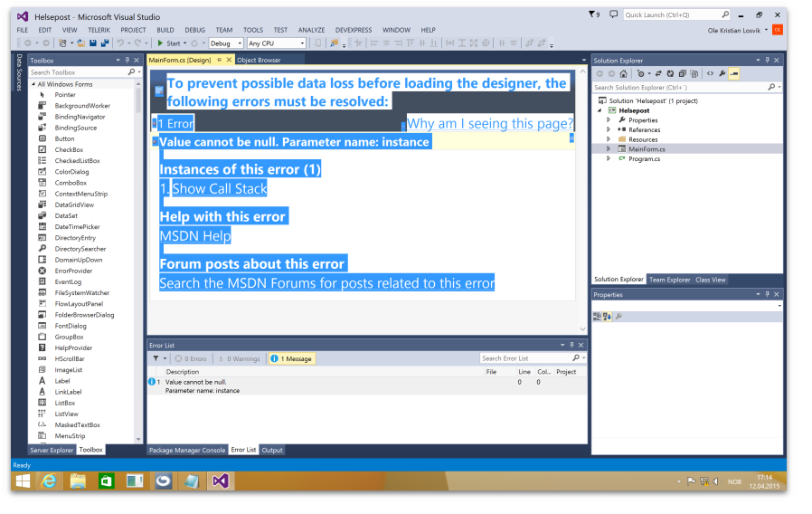Viewport: 812px width, 514px height.
Task: Open the DEVEXPRESS menu
Action: (354, 30)
